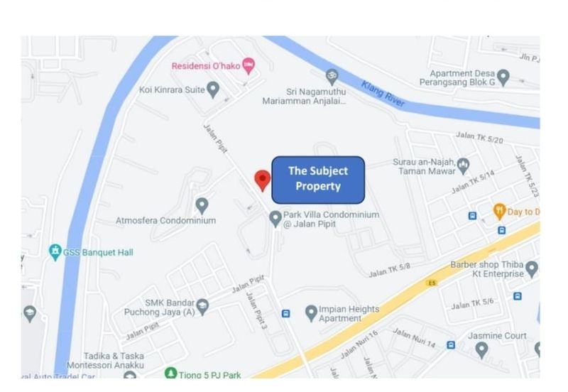This screenshot has width=568, height=392.
Task: Select the SMK Bandar Puchong Jaya school pin
Action: point(202,307)
